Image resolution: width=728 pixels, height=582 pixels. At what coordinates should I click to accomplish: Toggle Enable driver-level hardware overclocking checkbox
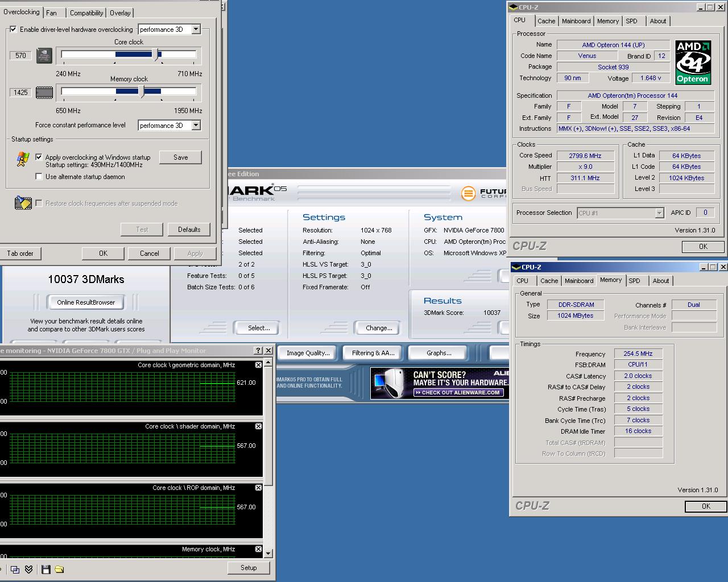click(x=13, y=30)
